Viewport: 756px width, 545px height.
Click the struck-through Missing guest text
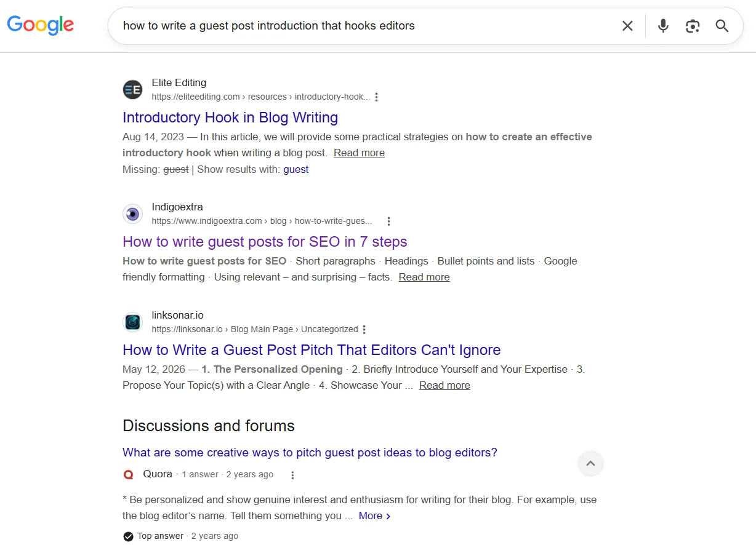[176, 169]
